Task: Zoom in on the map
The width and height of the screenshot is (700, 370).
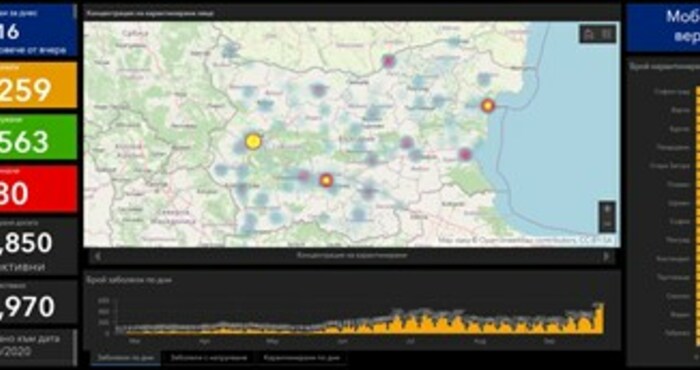Action: point(607,209)
